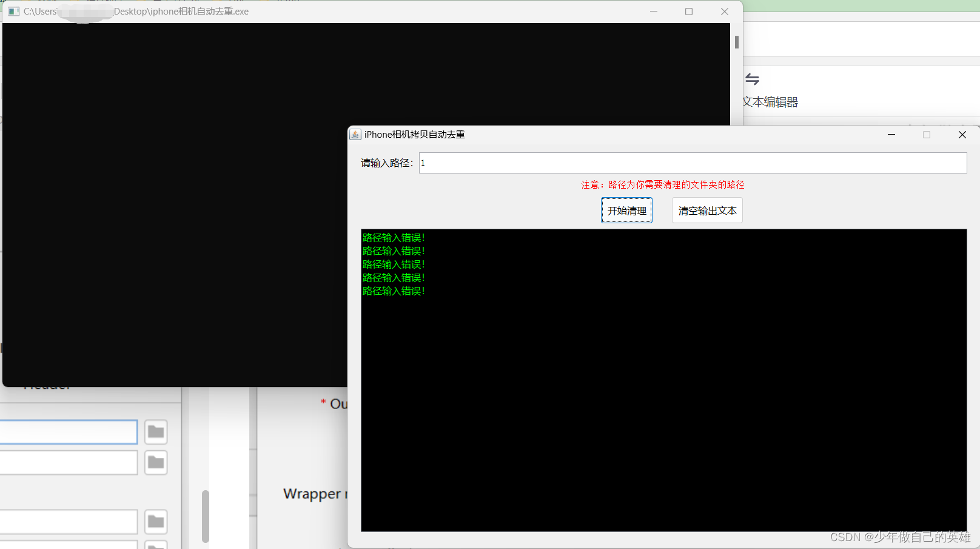Focus the 请输入路径 input field
The image size is (980, 549).
click(x=693, y=163)
